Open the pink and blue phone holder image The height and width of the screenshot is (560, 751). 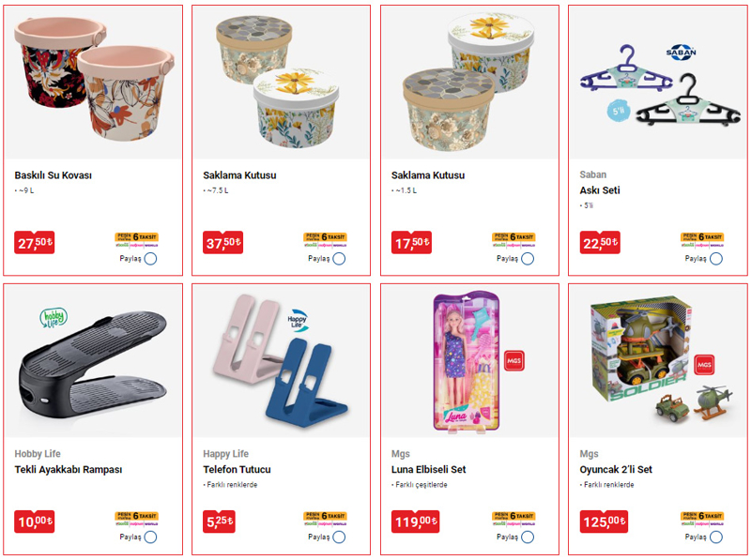(280, 361)
